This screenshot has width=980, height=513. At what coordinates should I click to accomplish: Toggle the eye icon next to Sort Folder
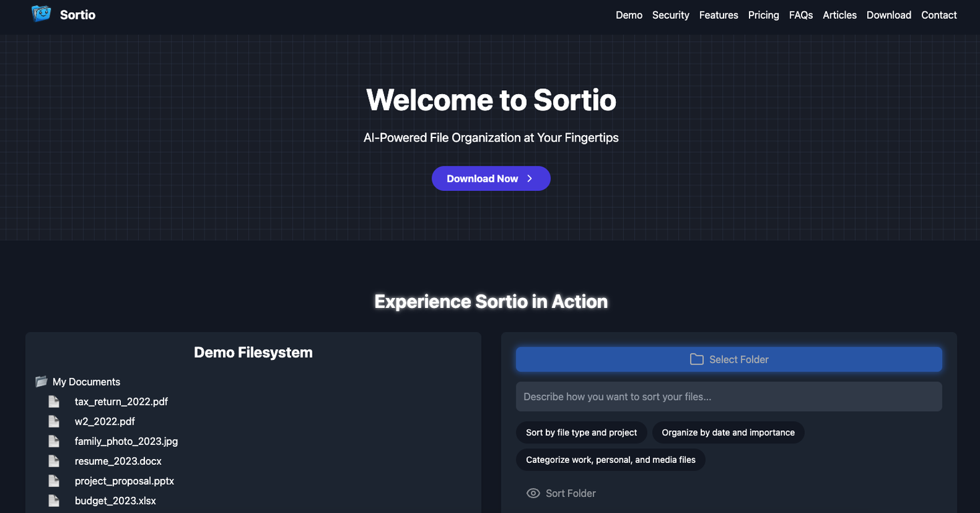tap(532, 492)
